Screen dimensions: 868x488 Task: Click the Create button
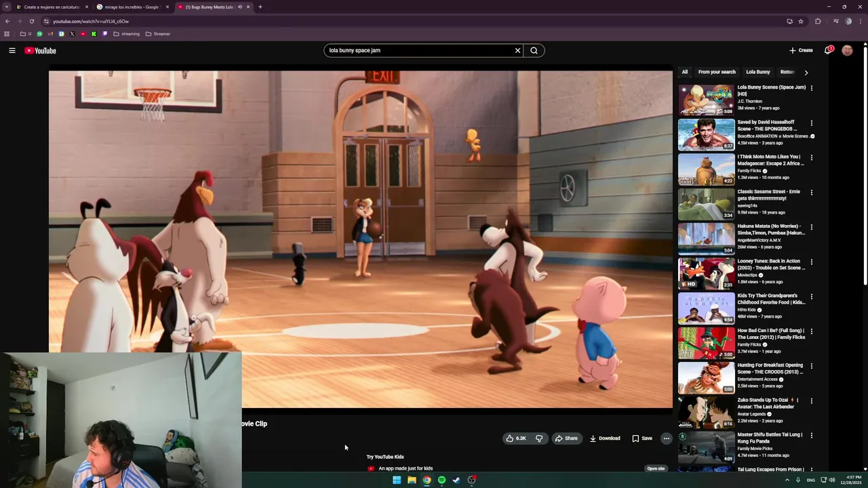(801, 50)
